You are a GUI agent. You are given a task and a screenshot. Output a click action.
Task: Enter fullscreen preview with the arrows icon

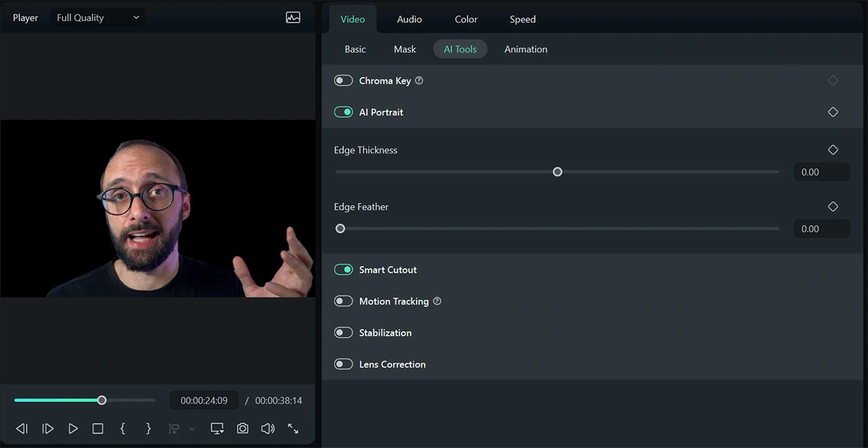tap(293, 429)
